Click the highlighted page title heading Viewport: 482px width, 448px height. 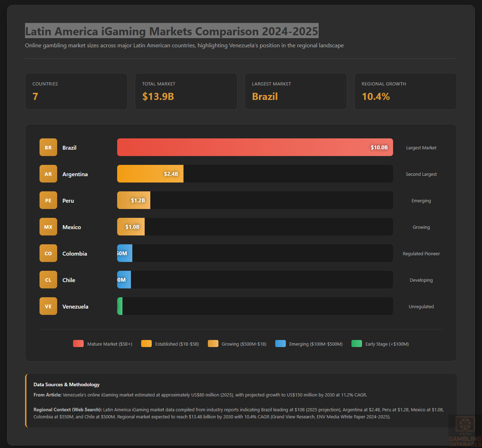[x=172, y=31]
